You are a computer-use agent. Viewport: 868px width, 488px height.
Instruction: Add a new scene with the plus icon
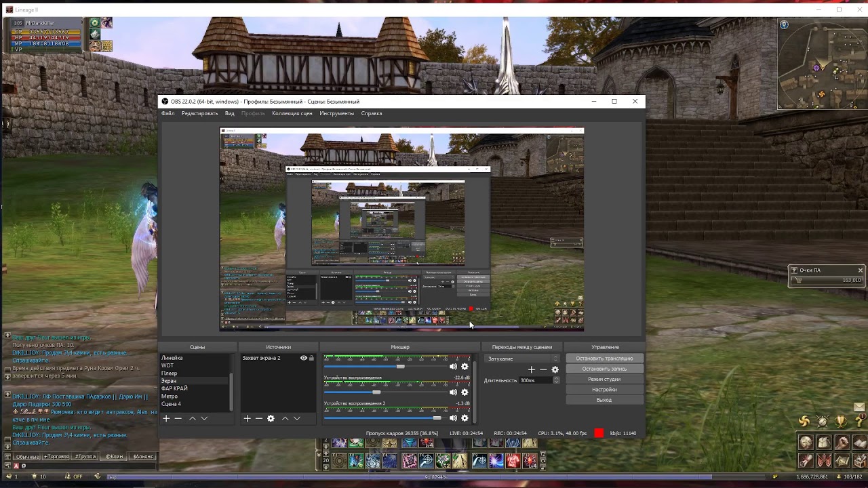[166, 418]
